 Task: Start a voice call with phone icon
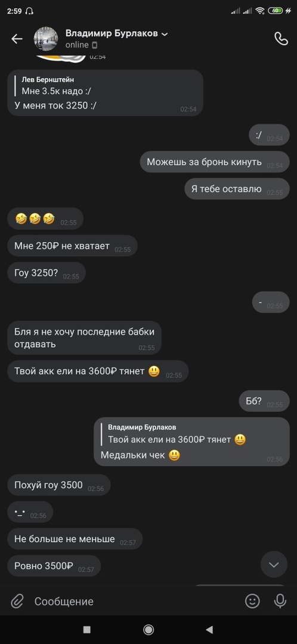[x=281, y=39]
